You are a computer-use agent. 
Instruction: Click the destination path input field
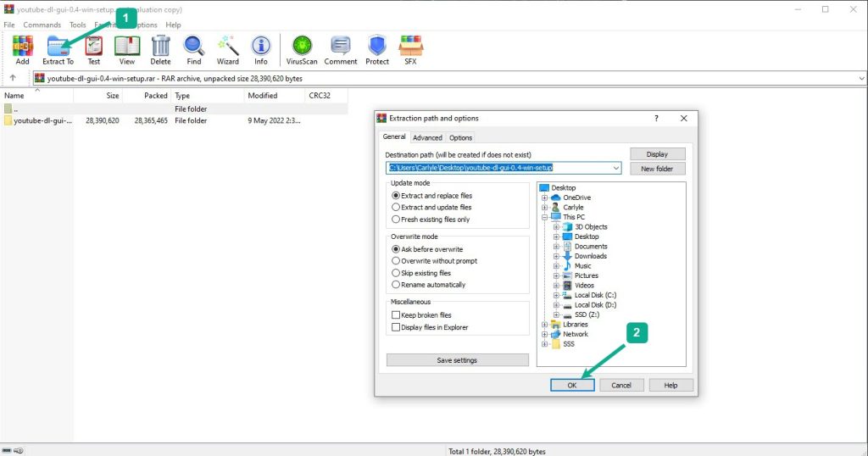[x=504, y=168]
